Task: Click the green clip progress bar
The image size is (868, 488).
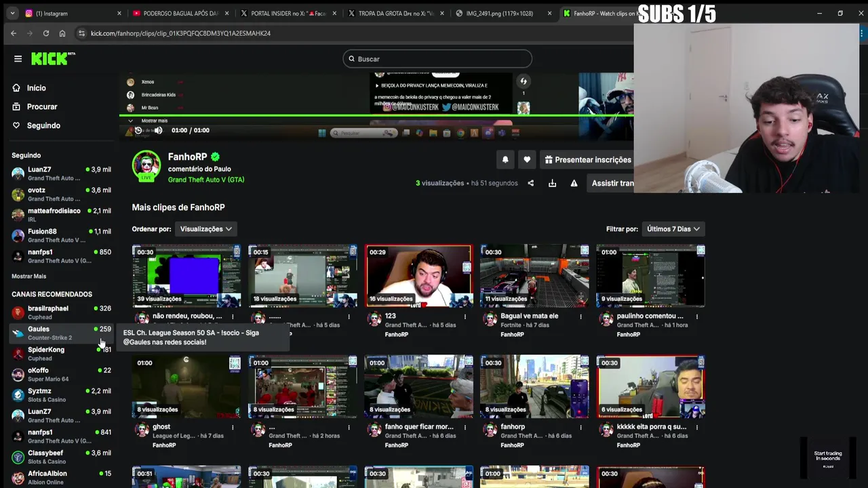Action: tap(377, 116)
